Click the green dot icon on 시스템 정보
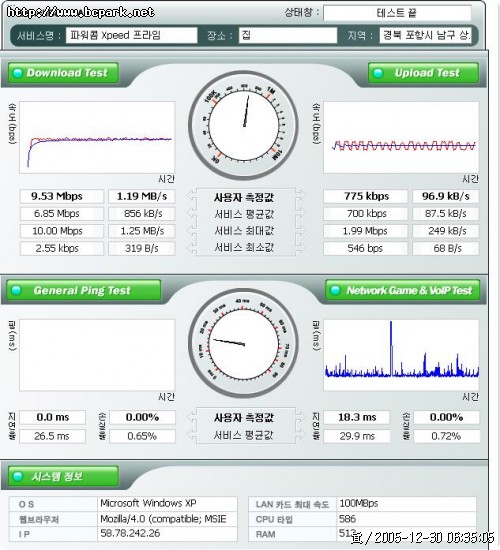Image resolution: width=500 pixels, height=550 pixels. coord(17,476)
